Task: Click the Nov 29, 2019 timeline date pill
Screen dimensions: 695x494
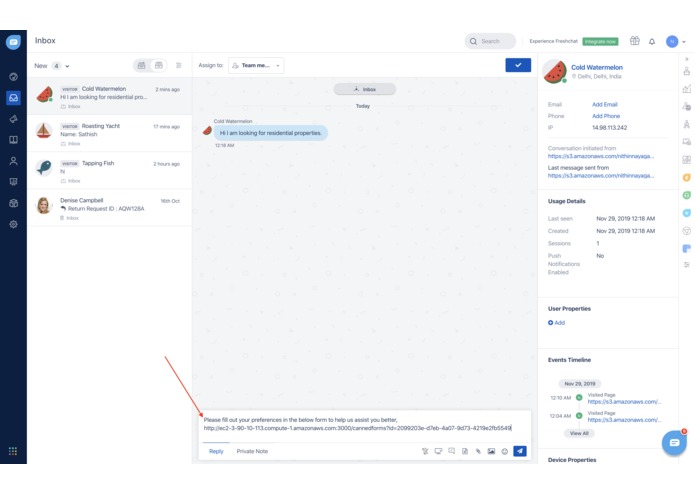Action: 580,384
